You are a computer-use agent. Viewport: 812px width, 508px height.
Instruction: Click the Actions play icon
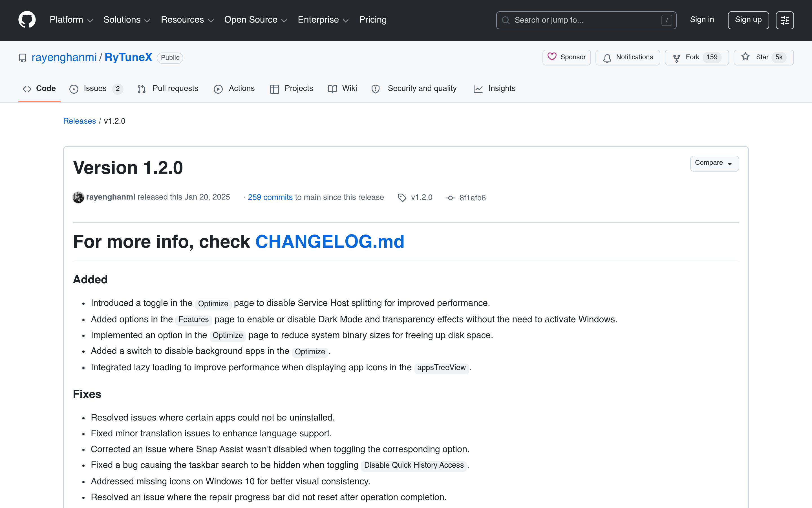218,89
